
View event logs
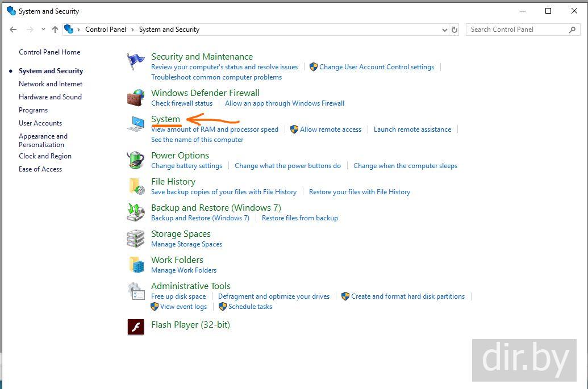coord(184,307)
